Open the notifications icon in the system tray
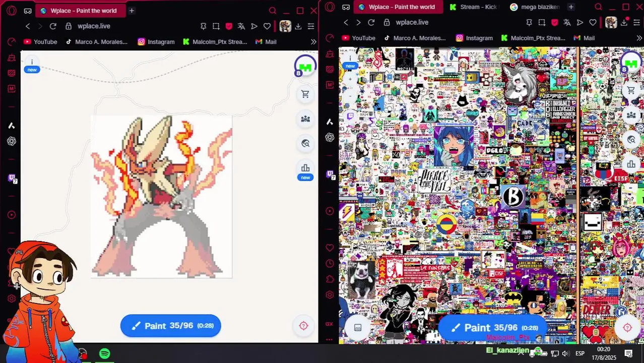This screenshot has width=644, height=363. (628, 353)
